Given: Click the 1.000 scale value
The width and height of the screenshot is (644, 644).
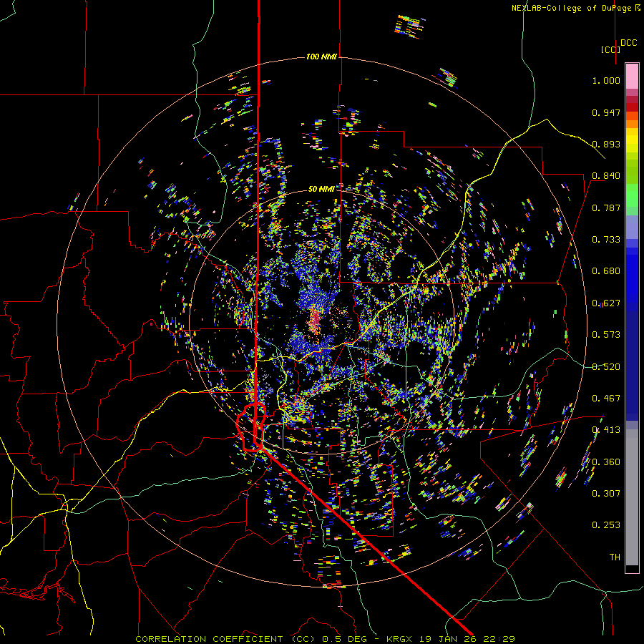Looking at the screenshot, I should click(x=606, y=80).
